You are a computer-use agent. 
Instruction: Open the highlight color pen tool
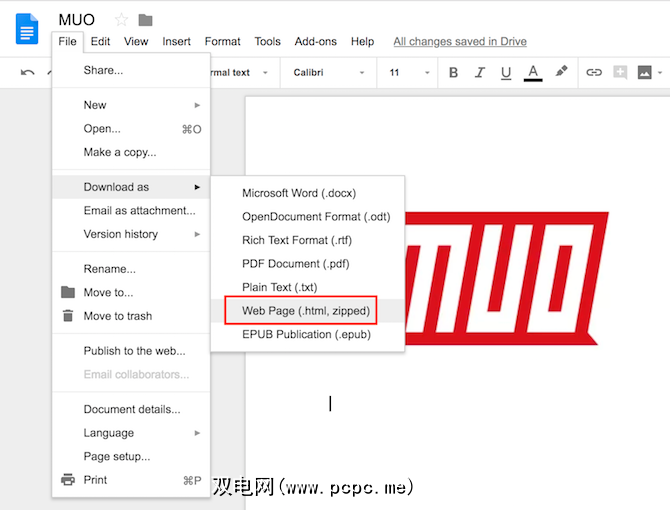pos(561,71)
